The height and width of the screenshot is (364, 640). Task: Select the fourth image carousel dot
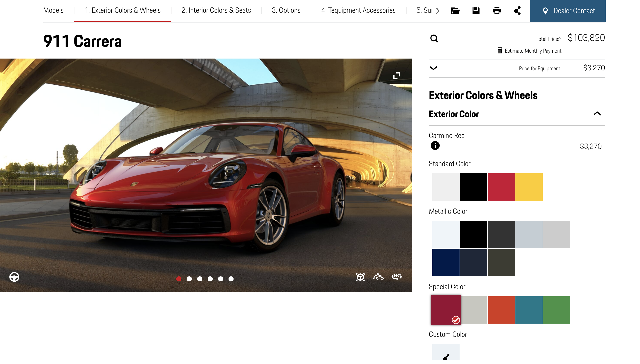pyautogui.click(x=210, y=279)
